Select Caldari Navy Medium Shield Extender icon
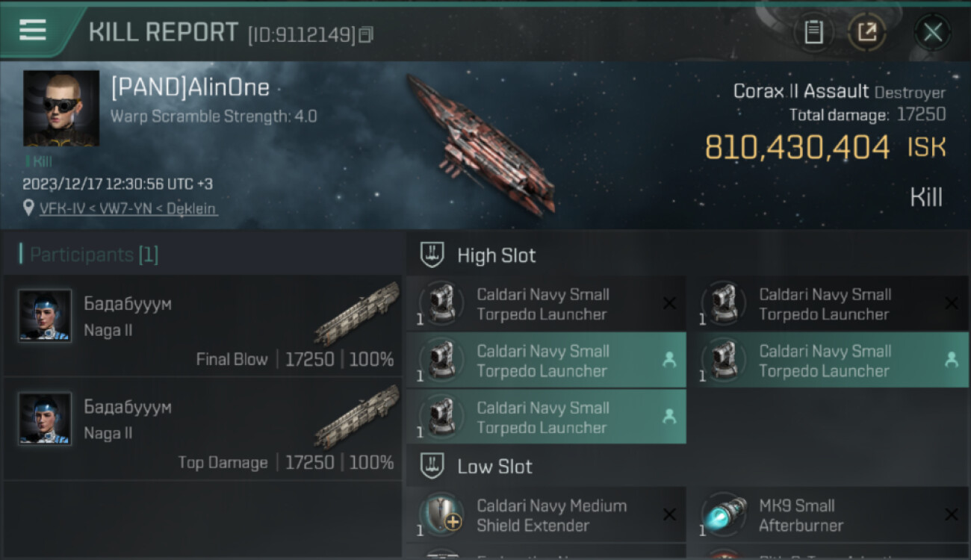Image resolution: width=971 pixels, height=560 pixels. point(441,514)
